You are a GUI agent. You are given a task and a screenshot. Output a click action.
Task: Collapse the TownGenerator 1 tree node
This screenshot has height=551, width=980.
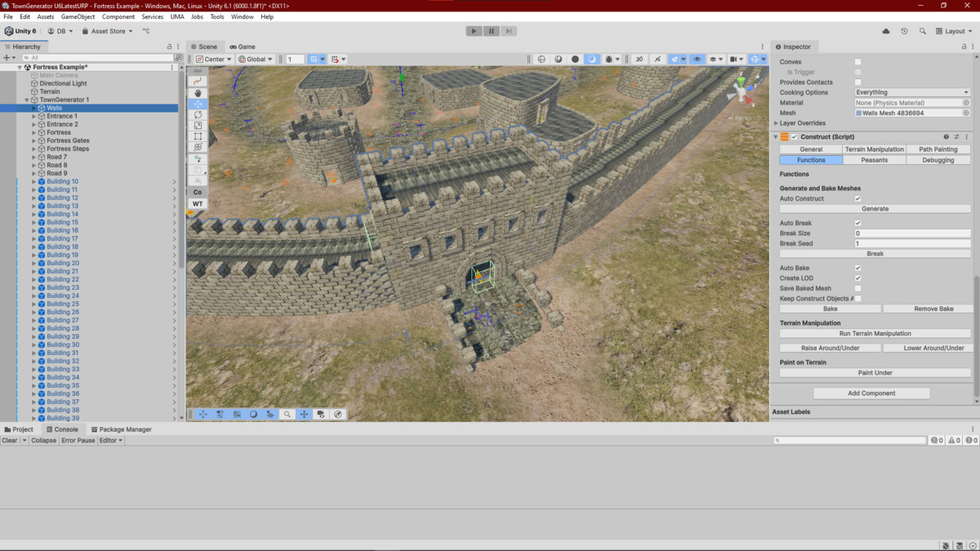26,100
